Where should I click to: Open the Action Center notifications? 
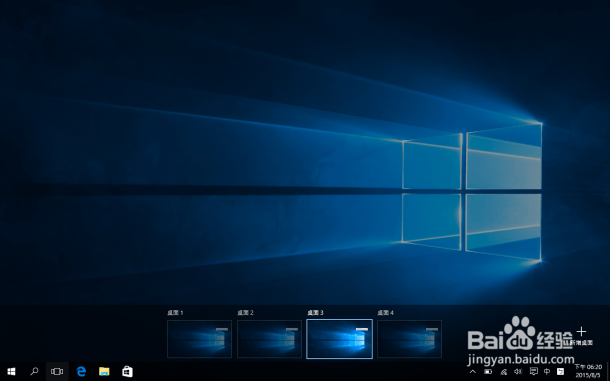tap(534, 372)
